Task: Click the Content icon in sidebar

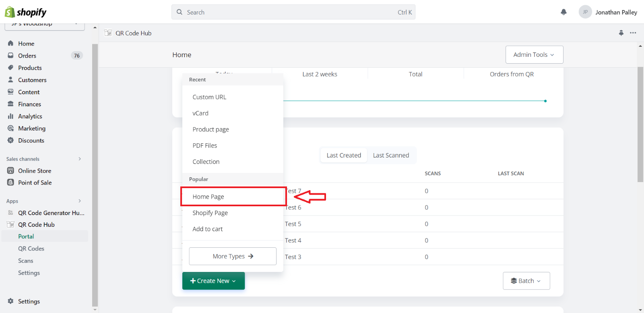Action: click(x=10, y=91)
